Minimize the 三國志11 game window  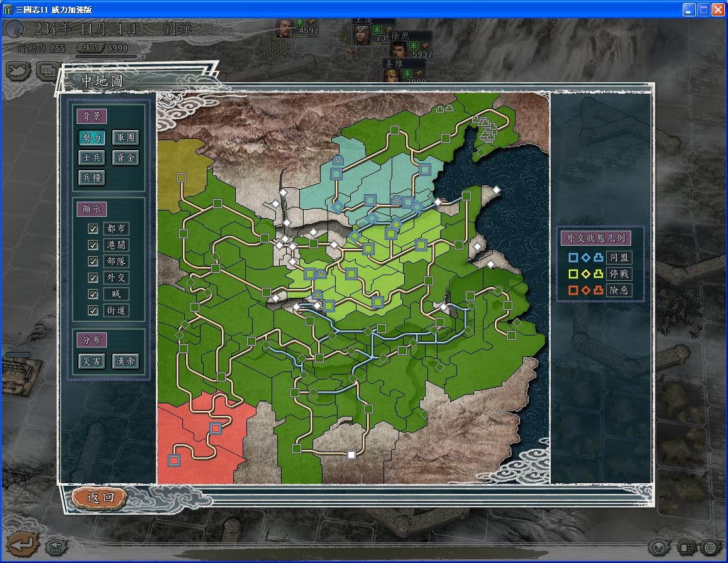pos(688,9)
